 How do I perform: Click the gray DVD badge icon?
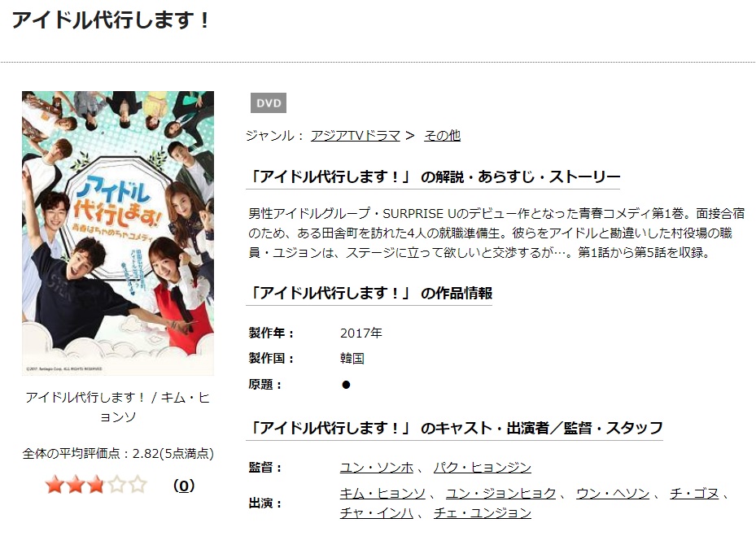click(x=269, y=103)
